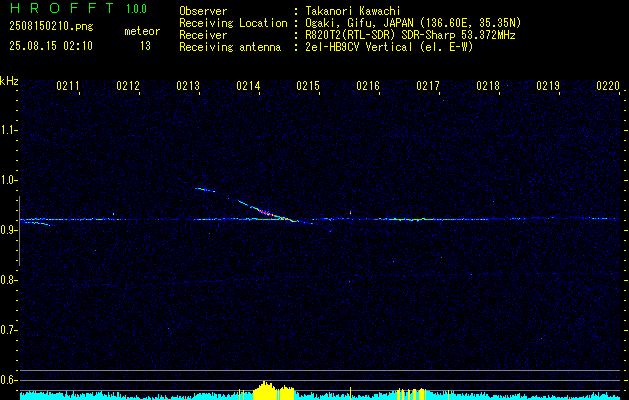The width and height of the screenshot is (629, 400).
Task: Click the gray vertical range bar beside the kHz axis
Action: (x=19, y=231)
